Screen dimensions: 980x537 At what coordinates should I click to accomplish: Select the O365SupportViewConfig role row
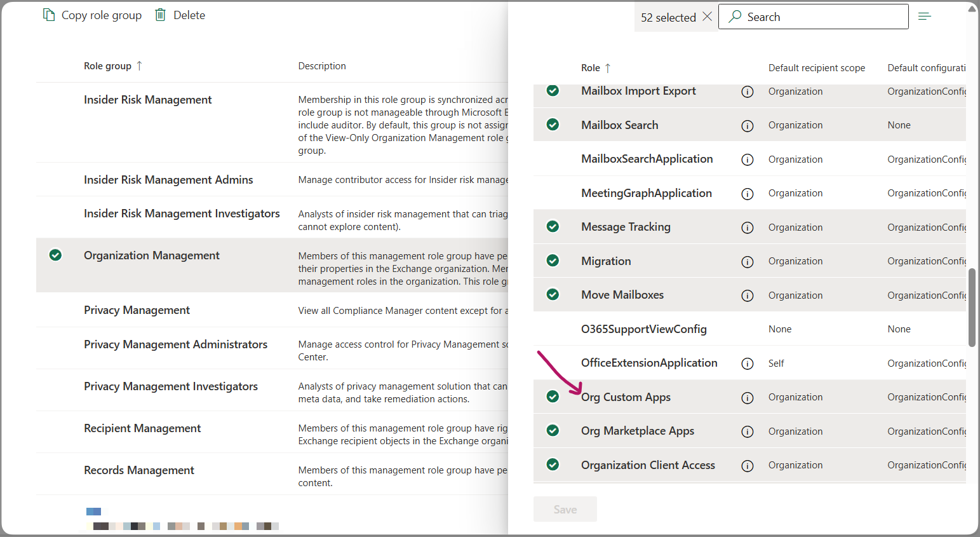(x=749, y=329)
